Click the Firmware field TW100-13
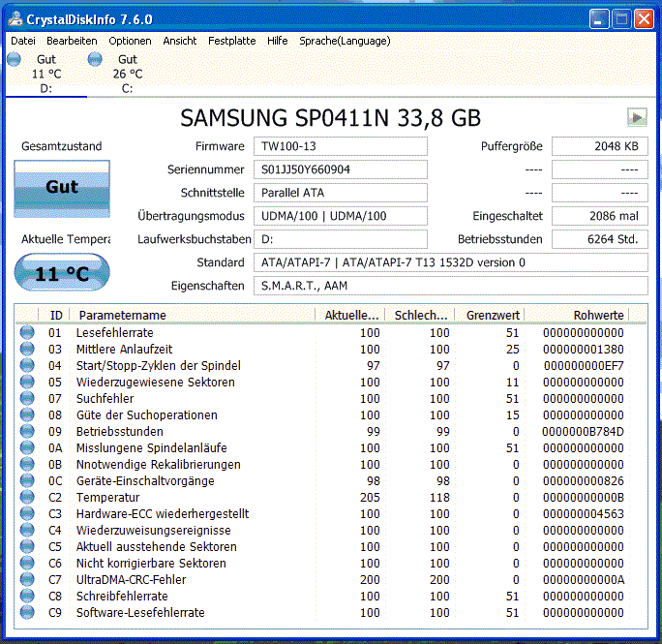The height and width of the screenshot is (644, 662). point(341,146)
